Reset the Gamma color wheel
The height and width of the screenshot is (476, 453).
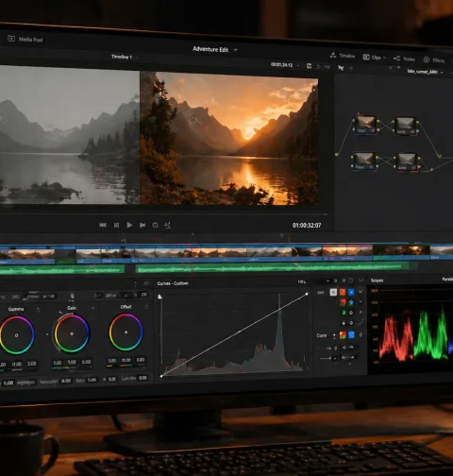[38, 310]
